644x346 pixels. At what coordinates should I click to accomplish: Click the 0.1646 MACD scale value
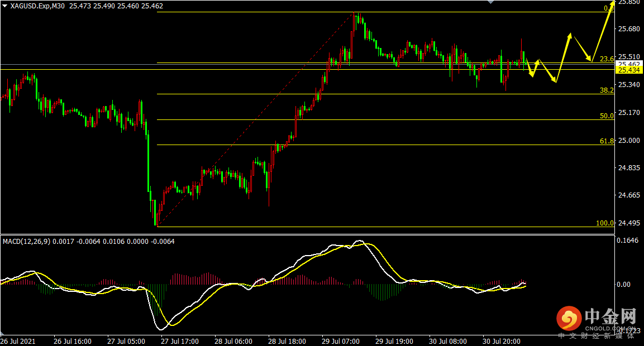(x=628, y=241)
